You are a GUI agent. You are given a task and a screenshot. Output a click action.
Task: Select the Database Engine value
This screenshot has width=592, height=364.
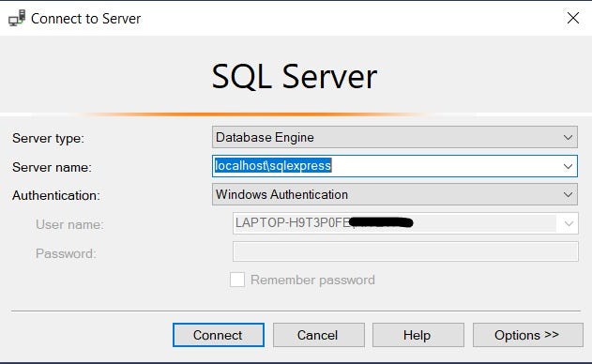pos(265,138)
